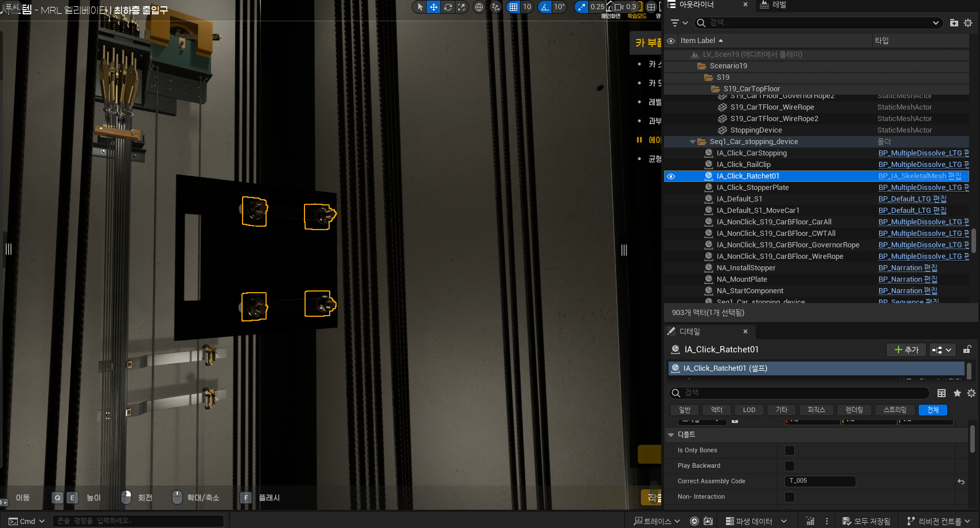Click the world coordinate space globe icon

[x=479, y=7]
